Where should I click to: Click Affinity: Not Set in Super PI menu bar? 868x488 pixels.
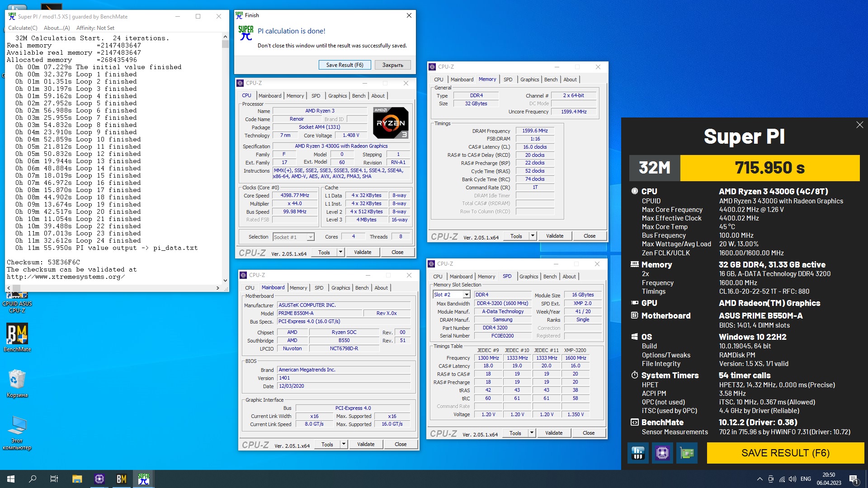pyautogui.click(x=95, y=28)
